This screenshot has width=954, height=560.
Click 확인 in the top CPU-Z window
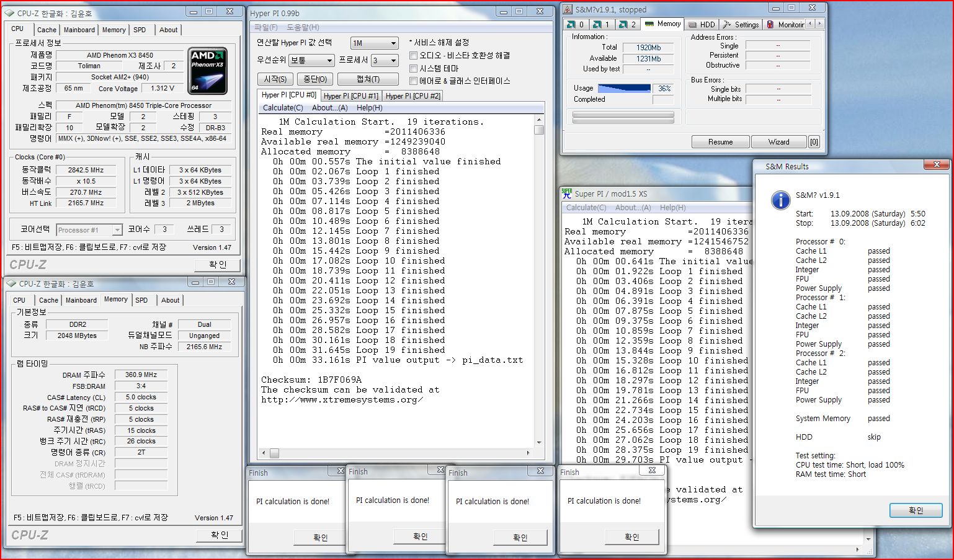pyautogui.click(x=218, y=265)
